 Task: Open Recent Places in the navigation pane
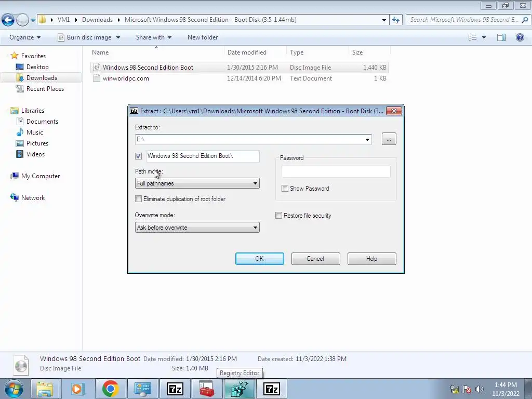45,88
